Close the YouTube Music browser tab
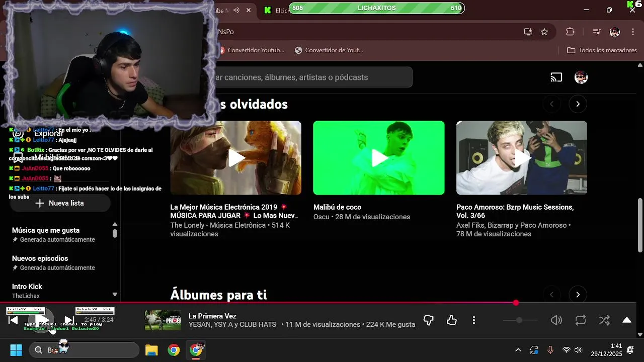Viewport: 644px width, 362px height. click(249, 10)
